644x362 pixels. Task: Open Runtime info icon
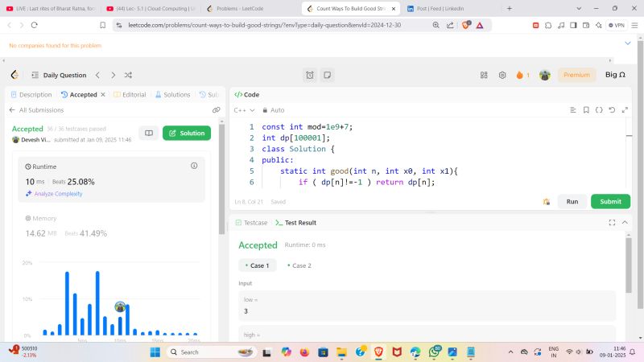coord(194,166)
